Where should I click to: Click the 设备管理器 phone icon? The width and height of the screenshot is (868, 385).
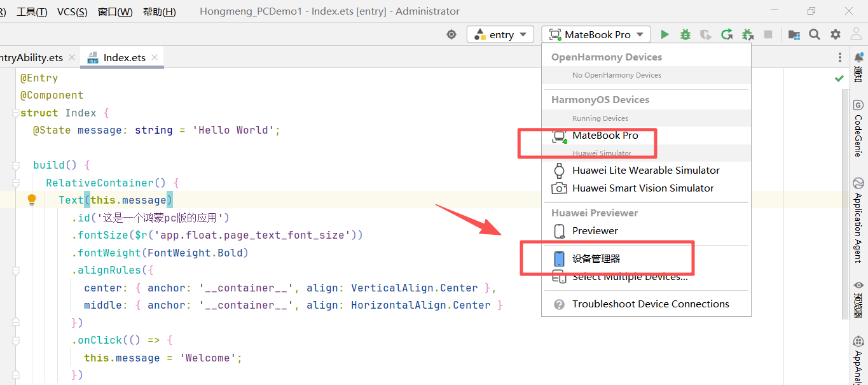click(x=559, y=259)
